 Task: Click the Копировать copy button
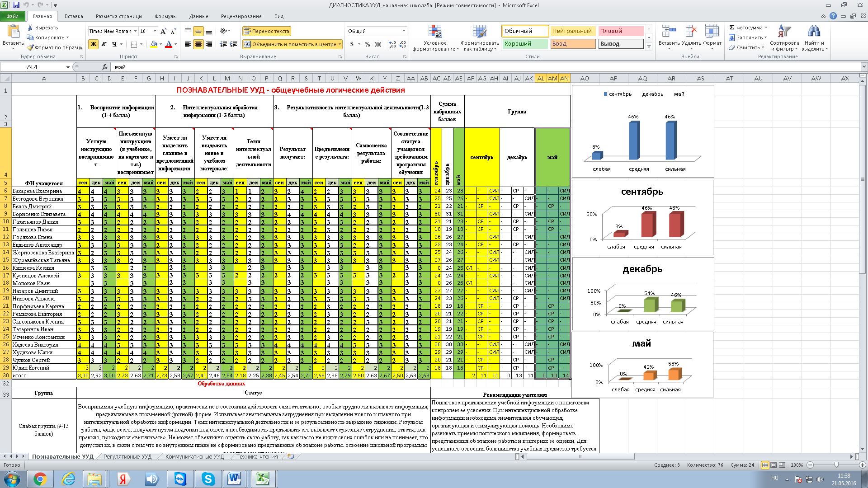[46, 38]
